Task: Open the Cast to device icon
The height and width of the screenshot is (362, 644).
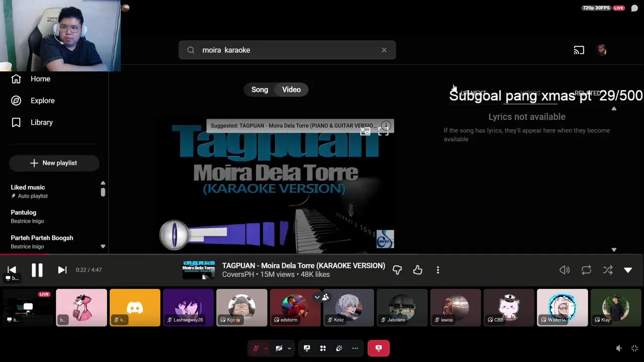Action: (579, 50)
